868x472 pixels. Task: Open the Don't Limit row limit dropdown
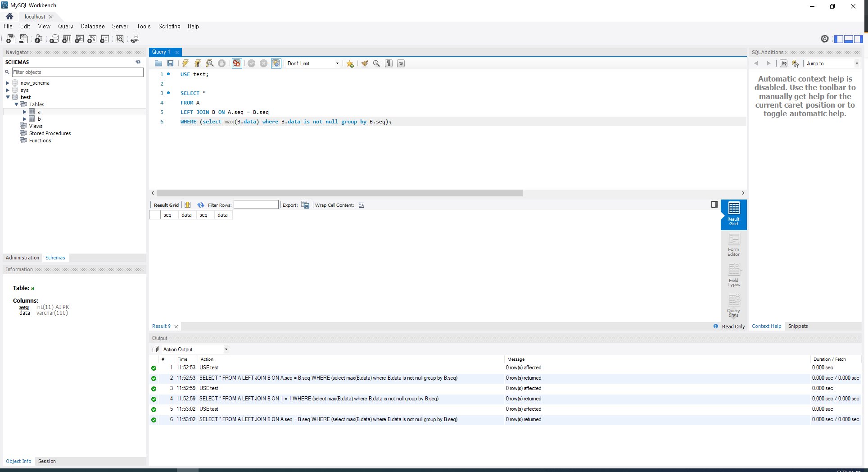pyautogui.click(x=338, y=64)
